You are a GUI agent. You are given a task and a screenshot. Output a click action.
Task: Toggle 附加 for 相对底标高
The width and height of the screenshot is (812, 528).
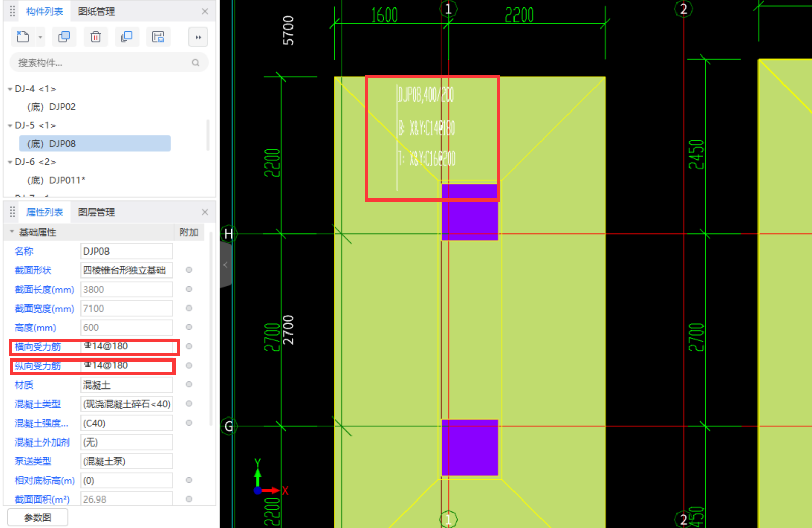click(189, 480)
